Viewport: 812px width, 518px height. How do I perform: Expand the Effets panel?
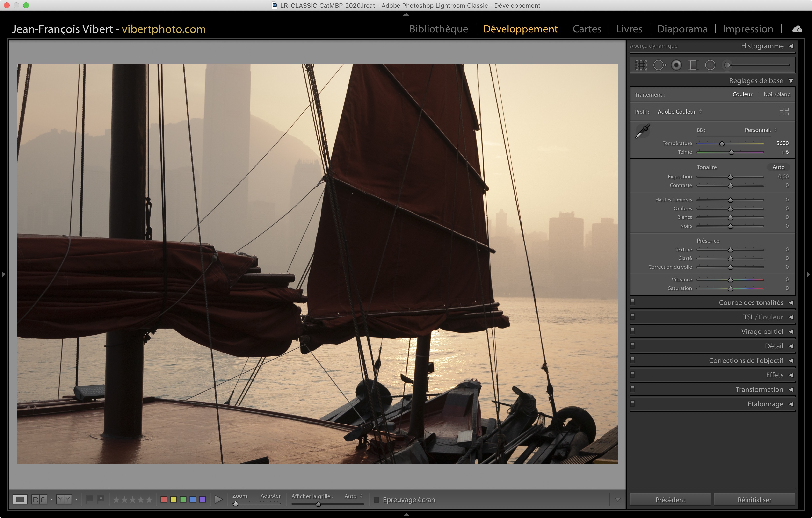pos(774,375)
